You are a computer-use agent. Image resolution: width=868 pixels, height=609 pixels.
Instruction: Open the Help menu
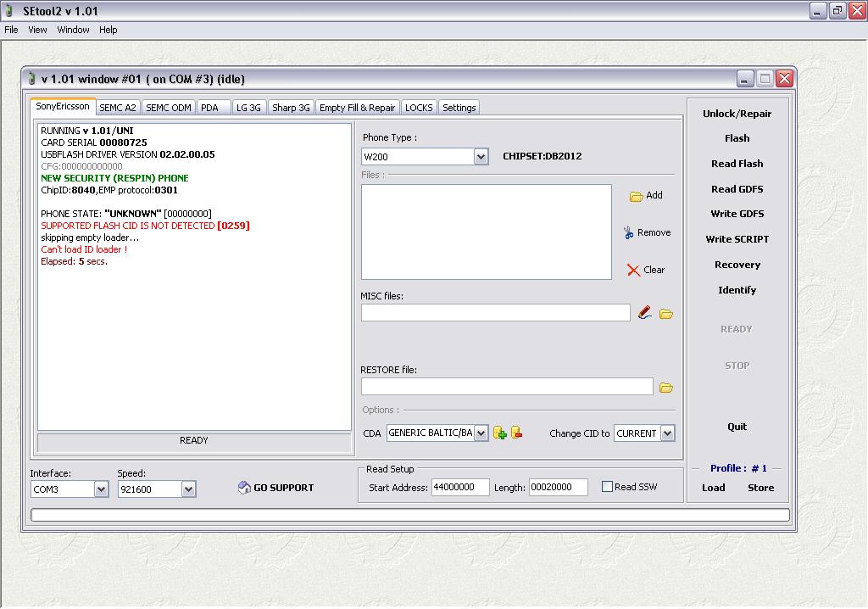click(108, 30)
